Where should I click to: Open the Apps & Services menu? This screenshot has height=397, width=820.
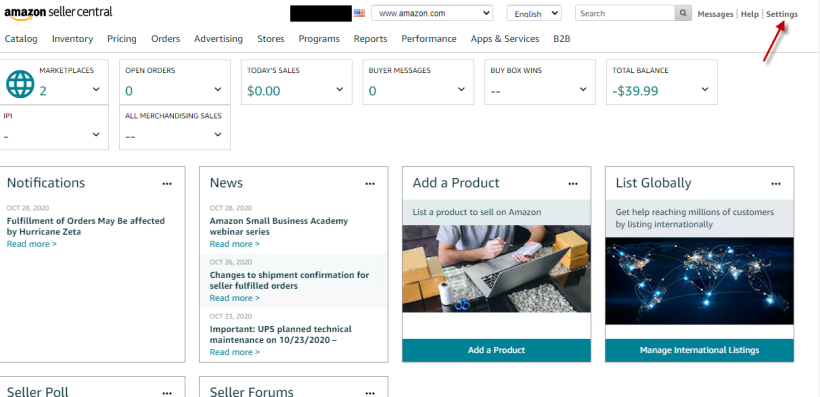point(505,39)
